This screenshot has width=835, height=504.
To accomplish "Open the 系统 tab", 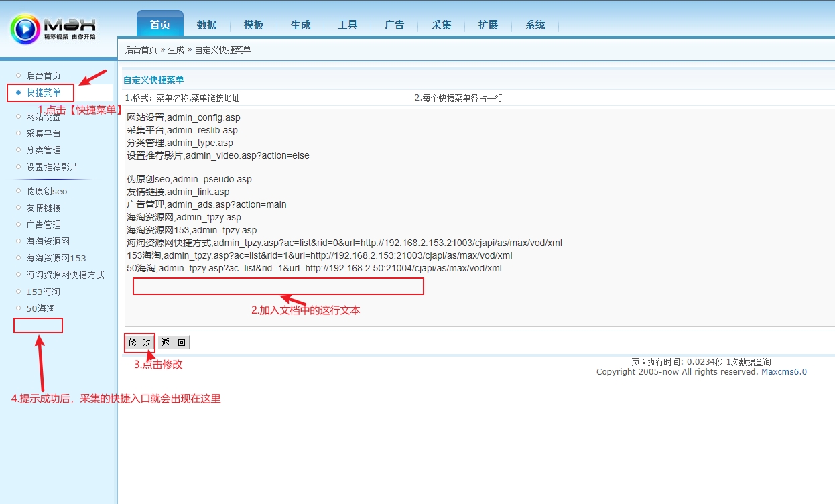I will pyautogui.click(x=535, y=25).
